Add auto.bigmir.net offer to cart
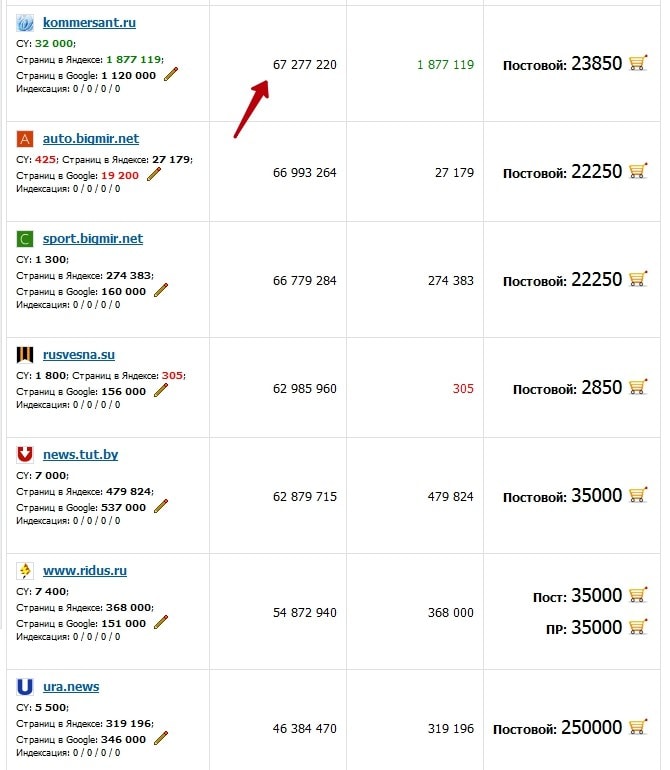The width and height of the screenshot is (670, 770). pyautogui.click(x=638, y=171)
